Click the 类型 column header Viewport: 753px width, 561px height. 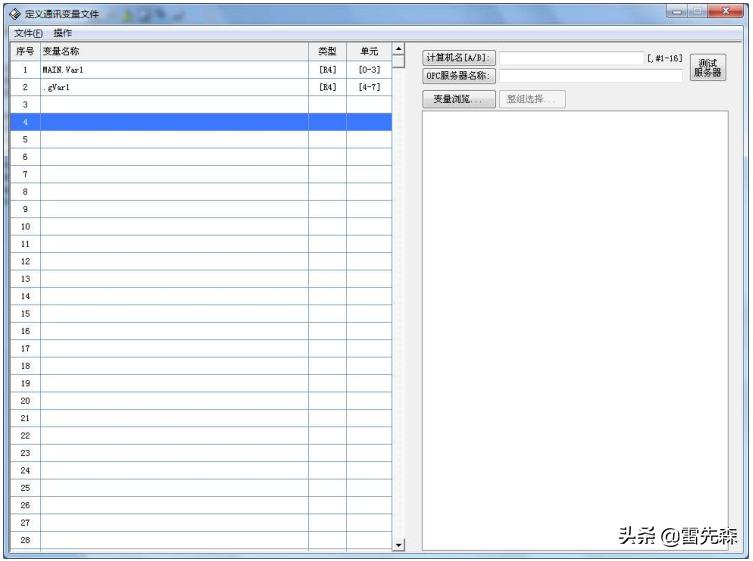[328, 51]
